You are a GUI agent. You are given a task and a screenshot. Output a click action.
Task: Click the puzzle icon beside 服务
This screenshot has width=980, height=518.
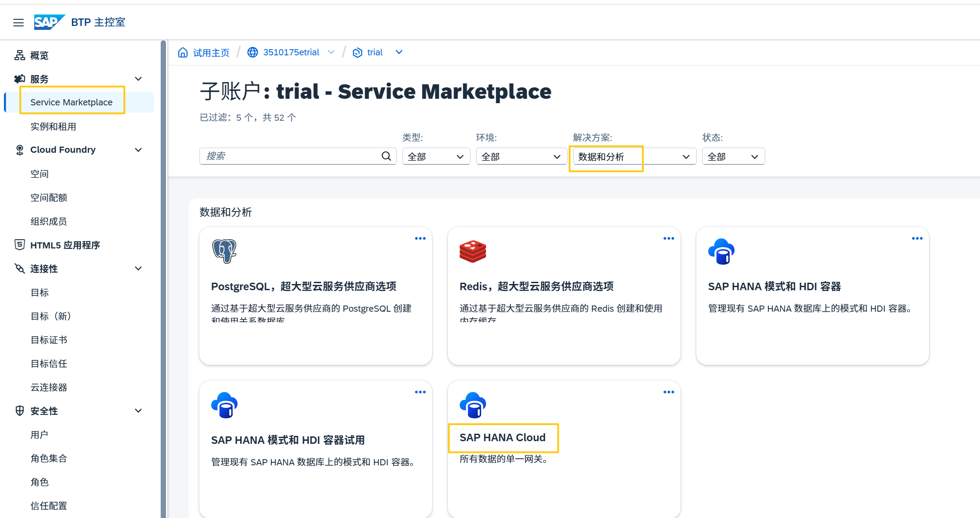pos(20,79)
